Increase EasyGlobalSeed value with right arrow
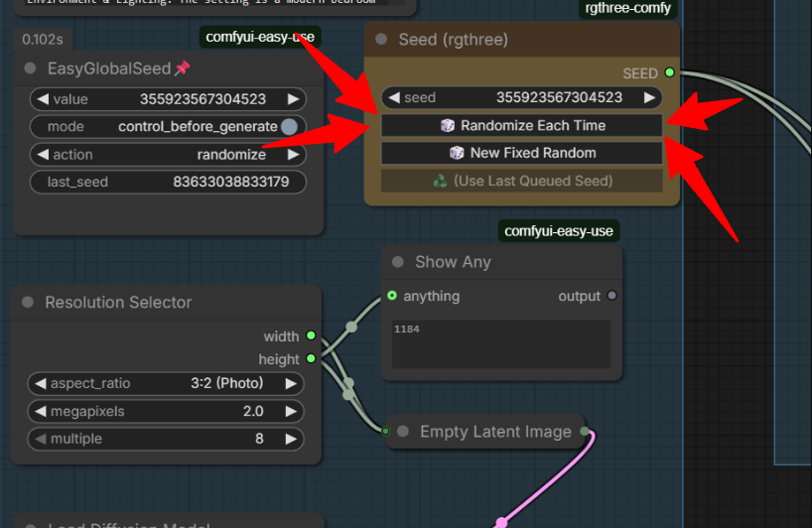The width and height of the screenshot is (812, 528). (x=293, y=99)
